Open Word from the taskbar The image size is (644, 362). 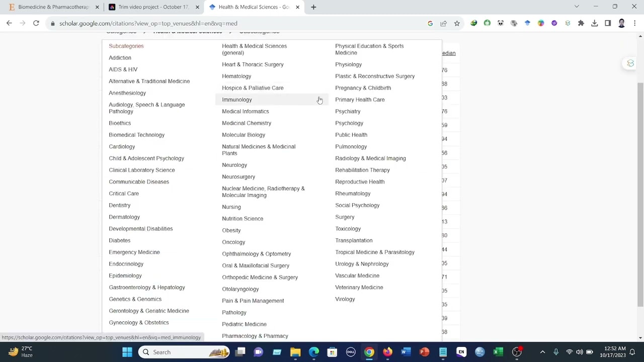(406, 352)
